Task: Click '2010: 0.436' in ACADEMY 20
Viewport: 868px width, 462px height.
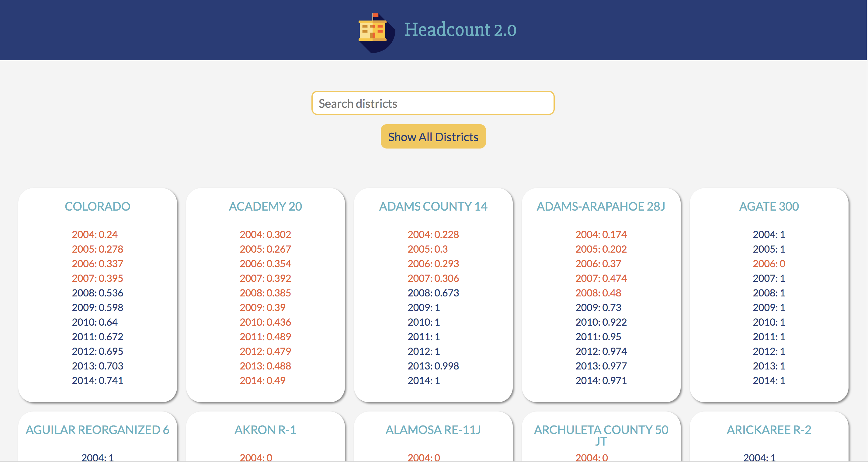Action: [266, 322]
